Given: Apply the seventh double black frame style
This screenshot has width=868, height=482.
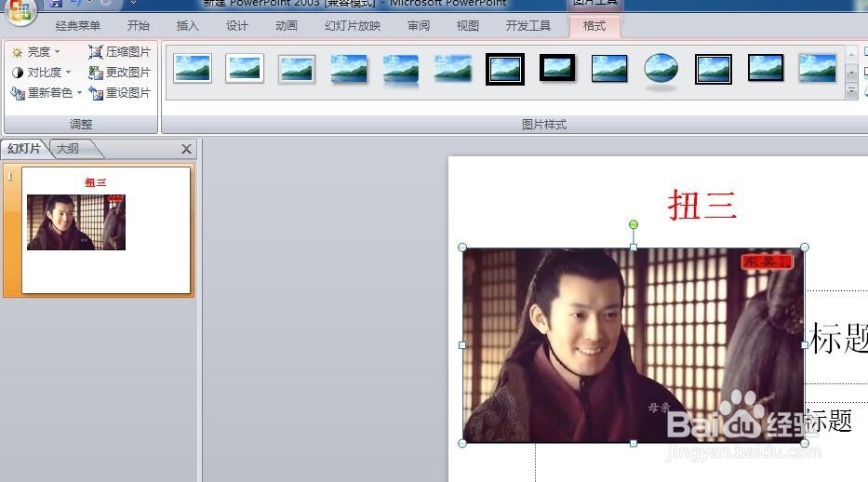Looking at the screenshot, I should coord(505,69).
